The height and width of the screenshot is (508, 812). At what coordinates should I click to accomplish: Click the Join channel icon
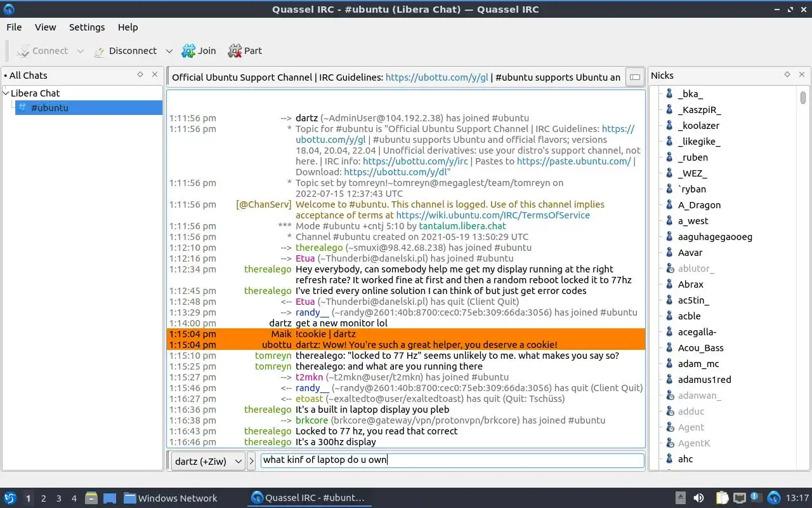pos(188,51)
